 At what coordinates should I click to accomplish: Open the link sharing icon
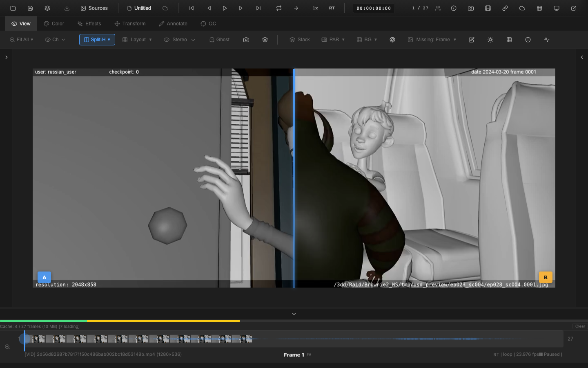(x=505, y=8)
